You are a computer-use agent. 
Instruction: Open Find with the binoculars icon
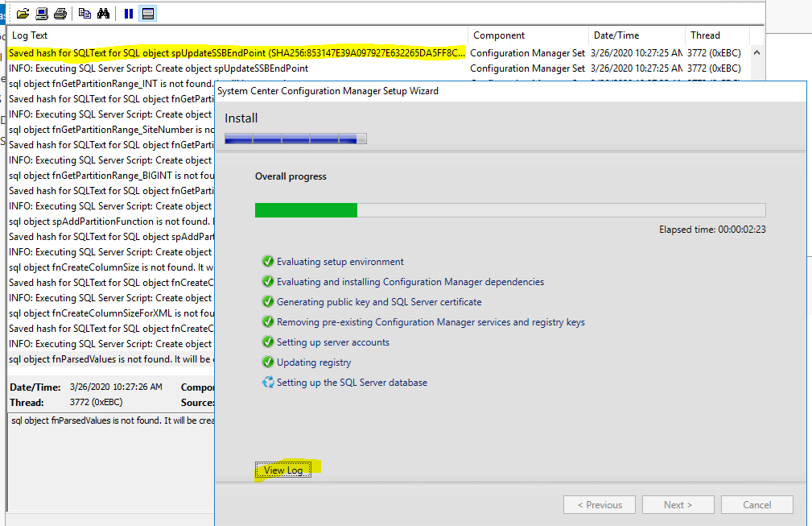(x=103, y=14)
